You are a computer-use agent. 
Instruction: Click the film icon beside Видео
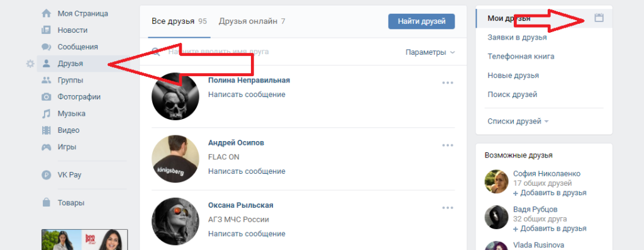[x=47, y=130]
